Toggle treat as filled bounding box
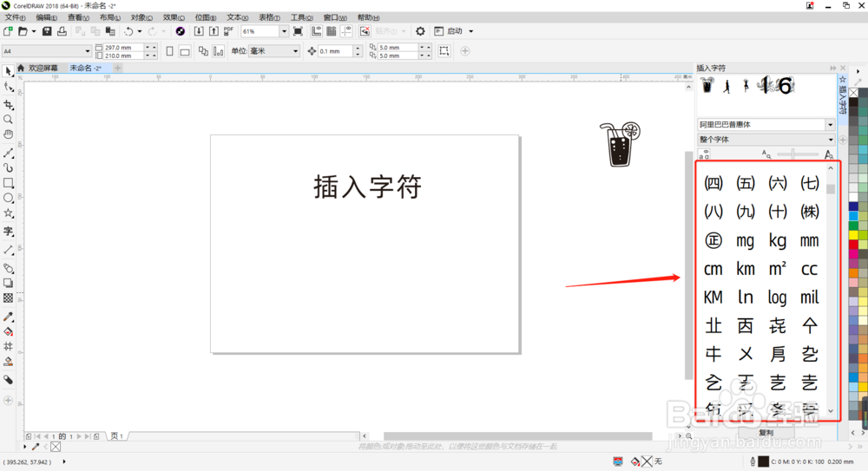Image resolution: width=868 pixels, height=471 pixels. pyautogui.click(x=444, y=51)
